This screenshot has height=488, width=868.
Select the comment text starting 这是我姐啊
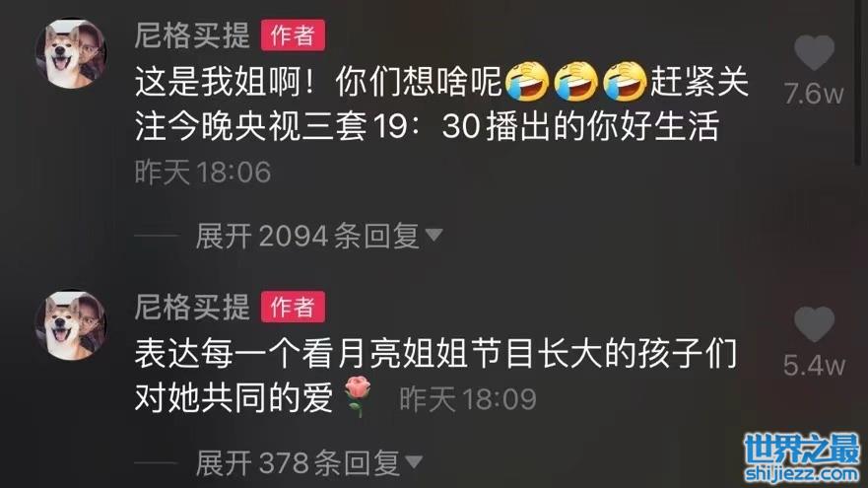[441, 105]
